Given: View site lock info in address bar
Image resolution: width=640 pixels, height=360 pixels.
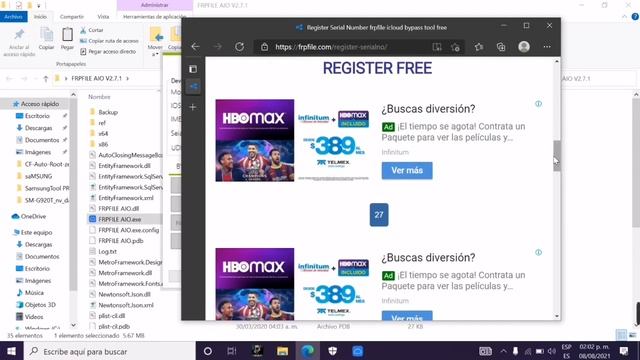Looking at the screenshot, I should tap(264, 47).
